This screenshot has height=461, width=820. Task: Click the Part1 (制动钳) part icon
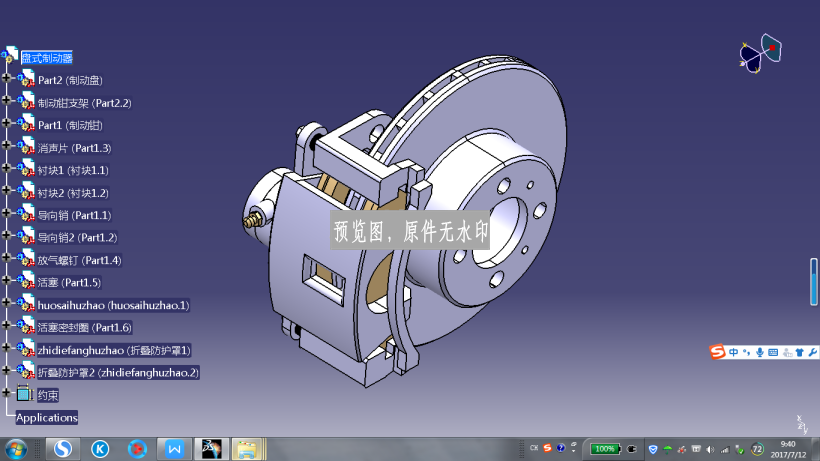point(26,124)
